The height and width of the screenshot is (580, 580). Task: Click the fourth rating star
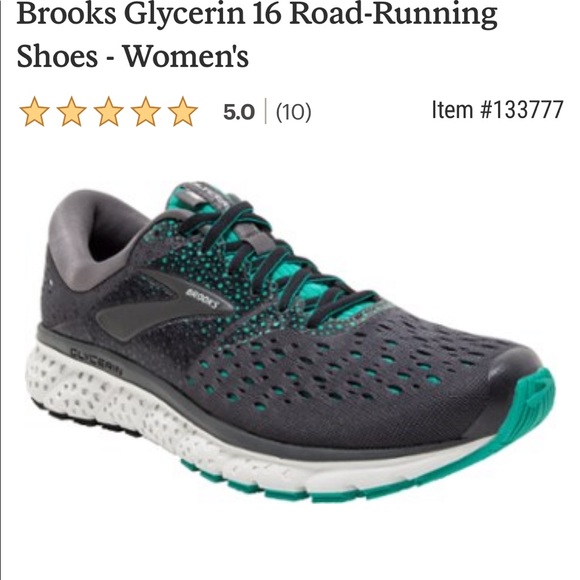pos(145,112)
